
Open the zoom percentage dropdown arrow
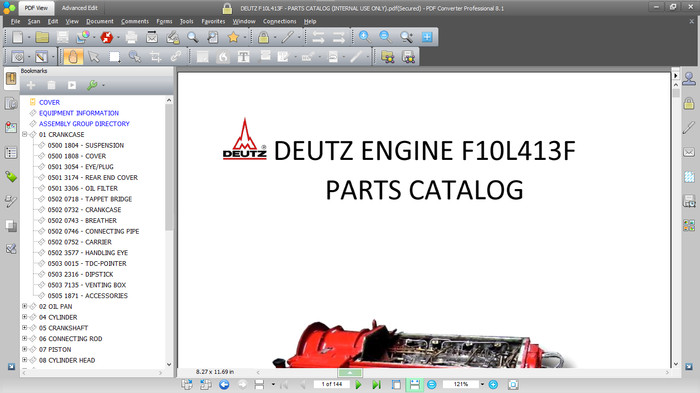coord(482,384)
